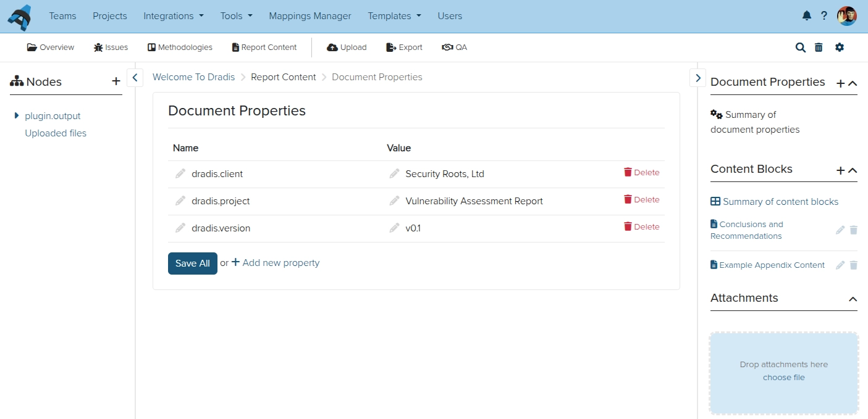The height and width of the screenshot is (419, 868).
Task: Open the Issues page
Action: point(111,48)
